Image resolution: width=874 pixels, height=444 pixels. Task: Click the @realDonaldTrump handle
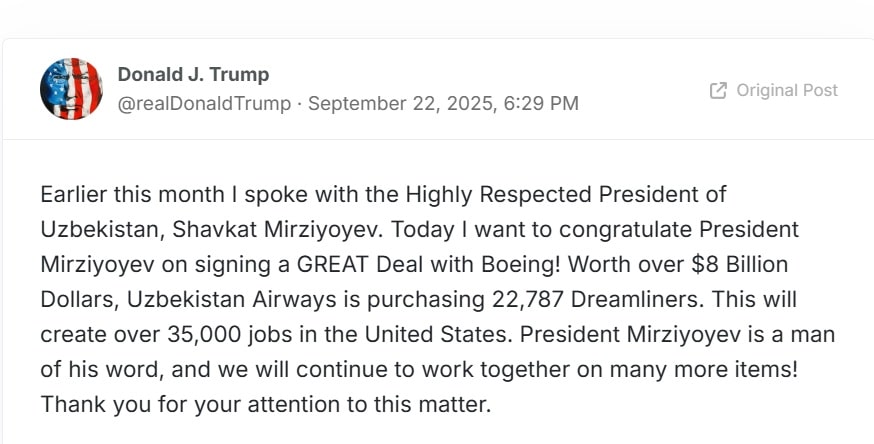pyautogui.click(x=205, y=104)
